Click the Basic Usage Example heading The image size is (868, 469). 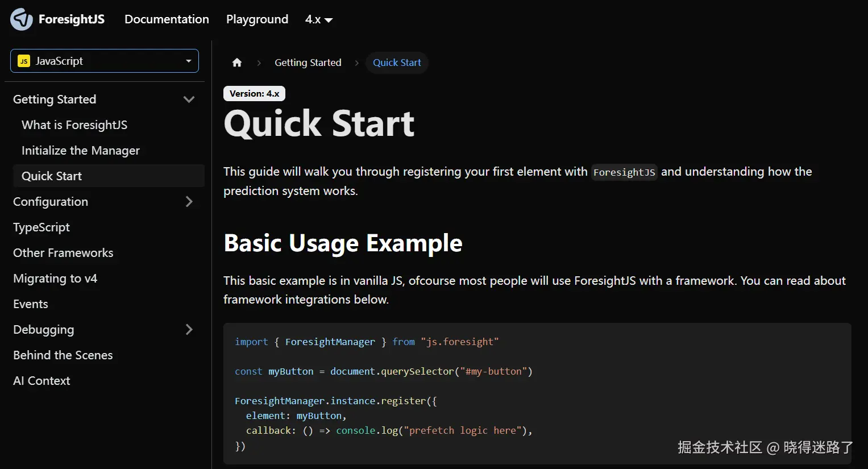[x=343, y=243]
